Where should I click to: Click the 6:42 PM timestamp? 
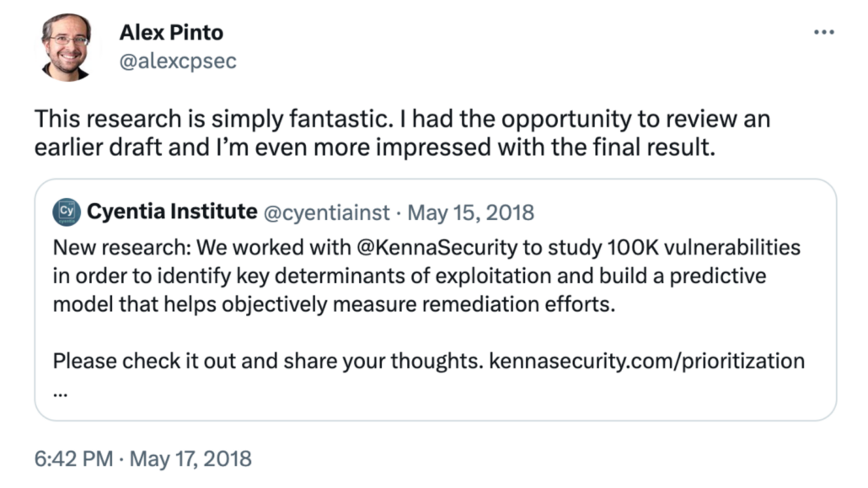(73, 459)
